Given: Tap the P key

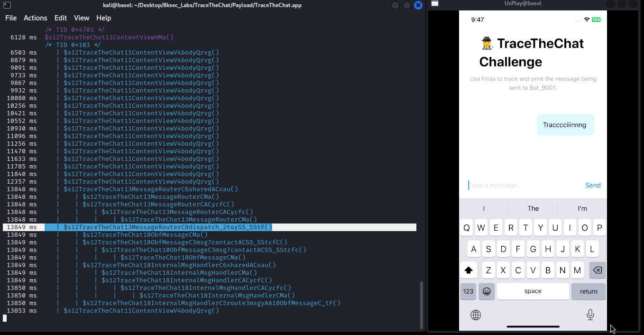Looking at the screenshot, I should [599, 228].
